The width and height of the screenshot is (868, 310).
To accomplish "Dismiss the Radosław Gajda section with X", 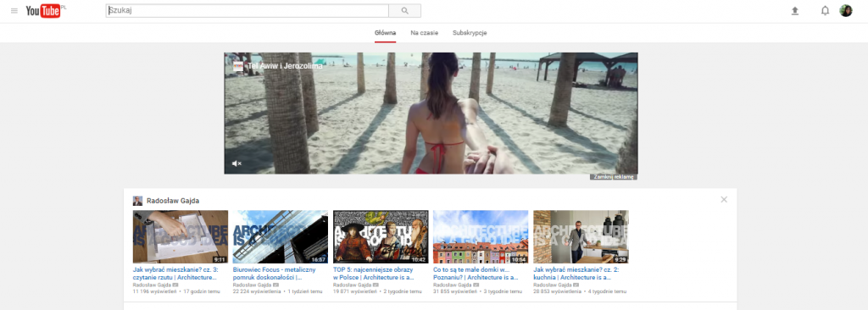I will pyautogui.click(x=724, y=199).
